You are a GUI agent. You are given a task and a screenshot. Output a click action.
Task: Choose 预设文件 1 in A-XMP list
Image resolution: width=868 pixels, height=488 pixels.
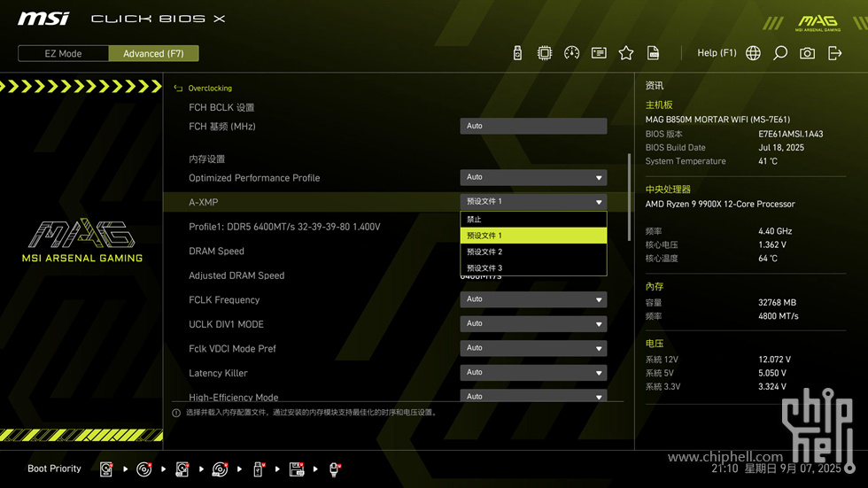(533, 236)
